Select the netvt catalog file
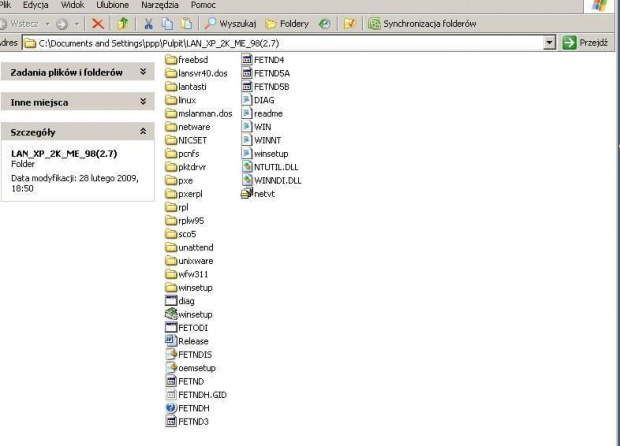 (258, 194)
